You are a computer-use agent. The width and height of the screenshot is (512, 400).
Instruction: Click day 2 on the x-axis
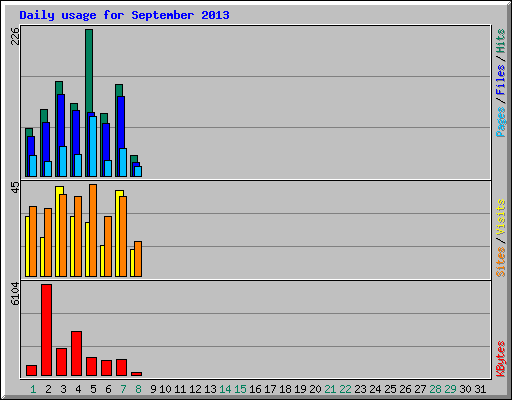pyautogui.click(x=48, y=389)
